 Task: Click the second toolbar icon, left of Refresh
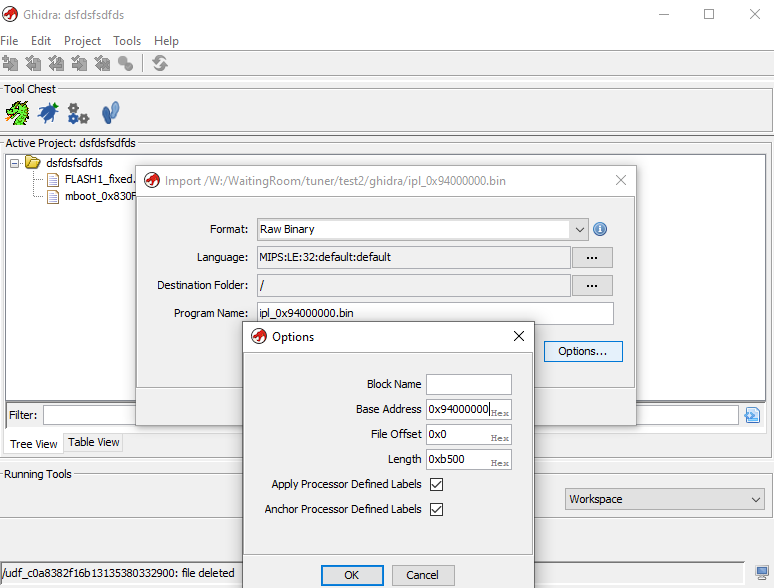pyautogui.click(x=34, y=63)
